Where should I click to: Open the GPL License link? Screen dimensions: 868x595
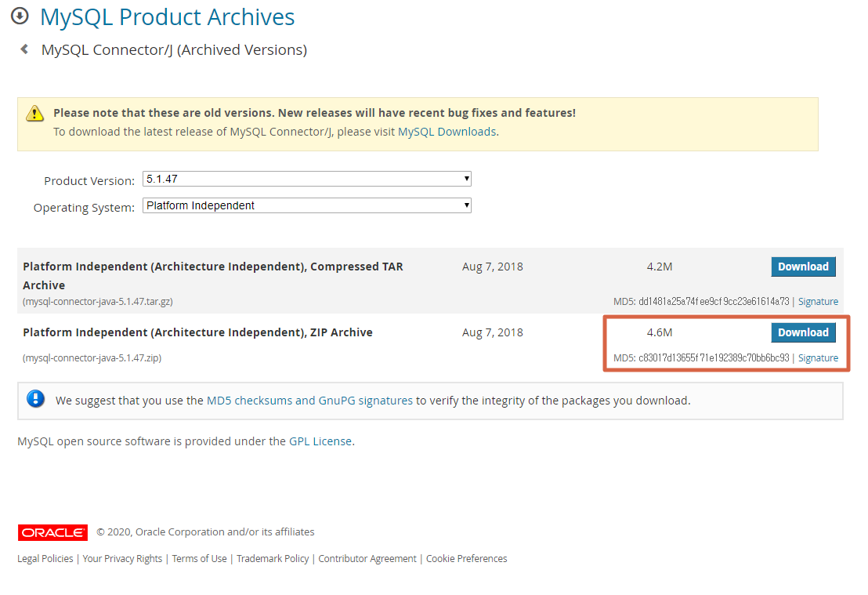coord(320,441)
